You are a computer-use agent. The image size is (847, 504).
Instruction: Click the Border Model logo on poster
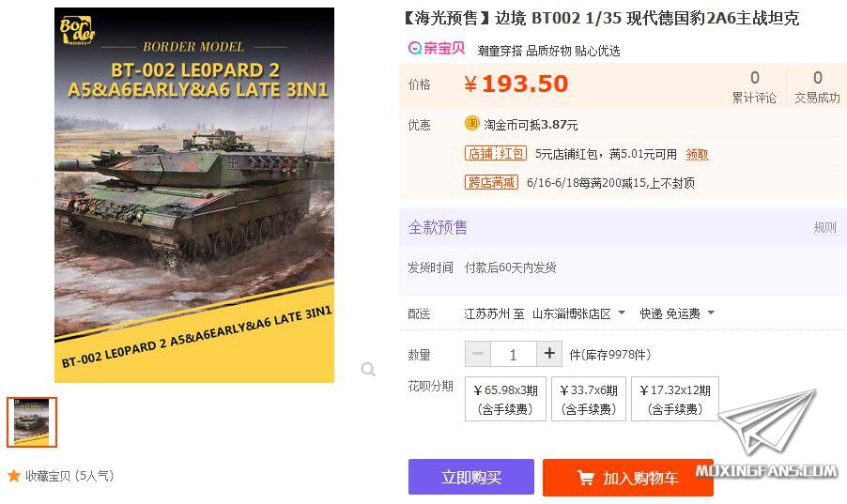coord(77,30)
